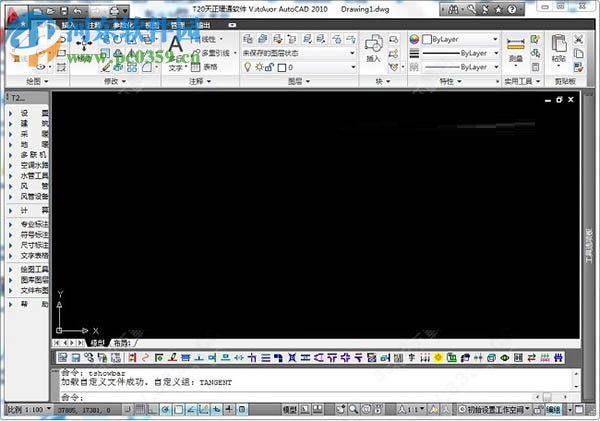600x421 pixels.
Task: Click the Copy icon in clipboard panel
Action: coord(579,53)
